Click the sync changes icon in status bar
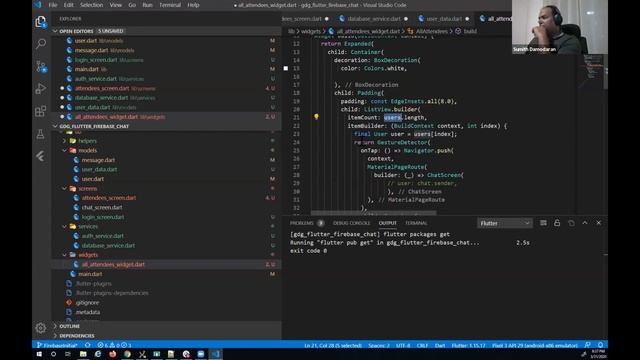Screen dimensions: 640x360 pos(88,345)
